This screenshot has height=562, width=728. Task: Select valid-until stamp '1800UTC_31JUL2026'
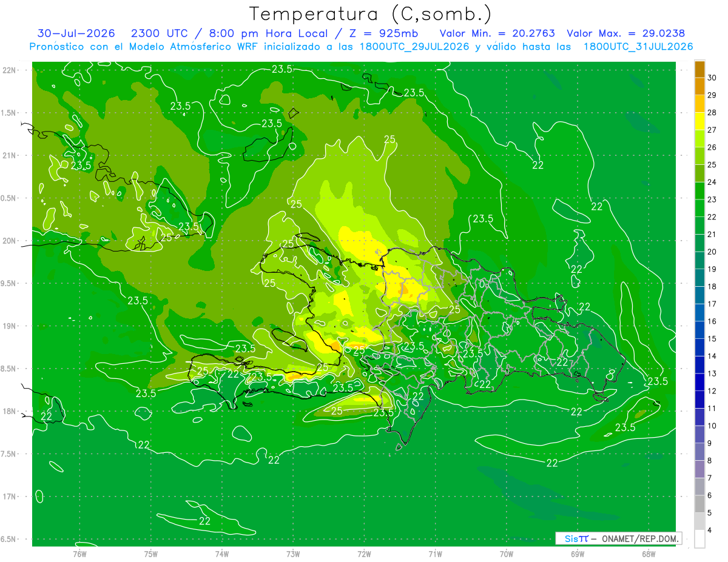coord(638,47)
